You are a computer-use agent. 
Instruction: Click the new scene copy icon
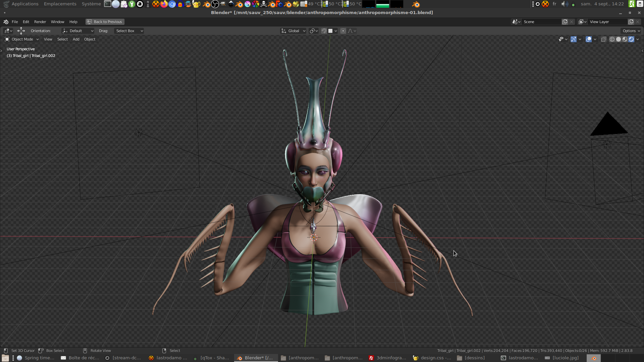[565, 22]
